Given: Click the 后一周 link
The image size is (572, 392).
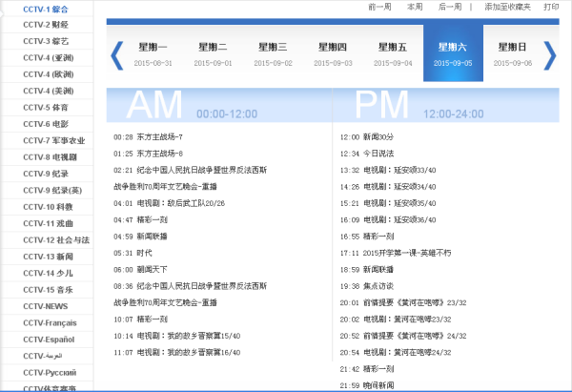Looking at the screenshot, I should click(x=450, y=7).
